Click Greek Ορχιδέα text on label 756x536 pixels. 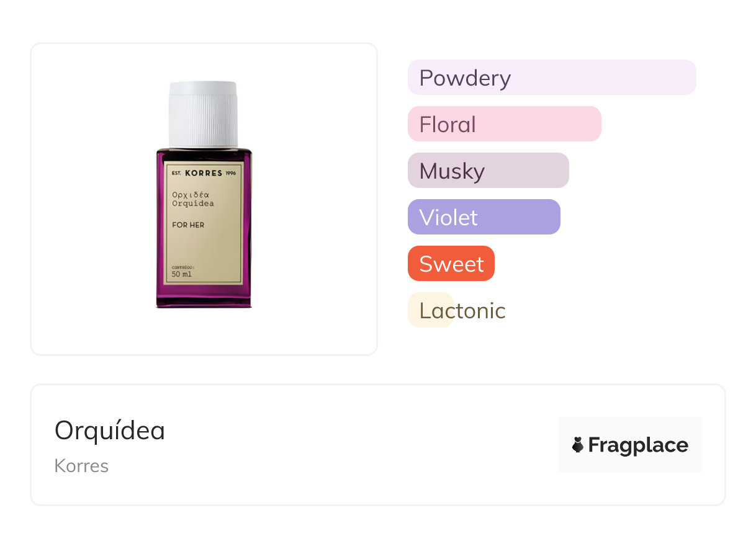pyautogui.click(x=191, y=194)
